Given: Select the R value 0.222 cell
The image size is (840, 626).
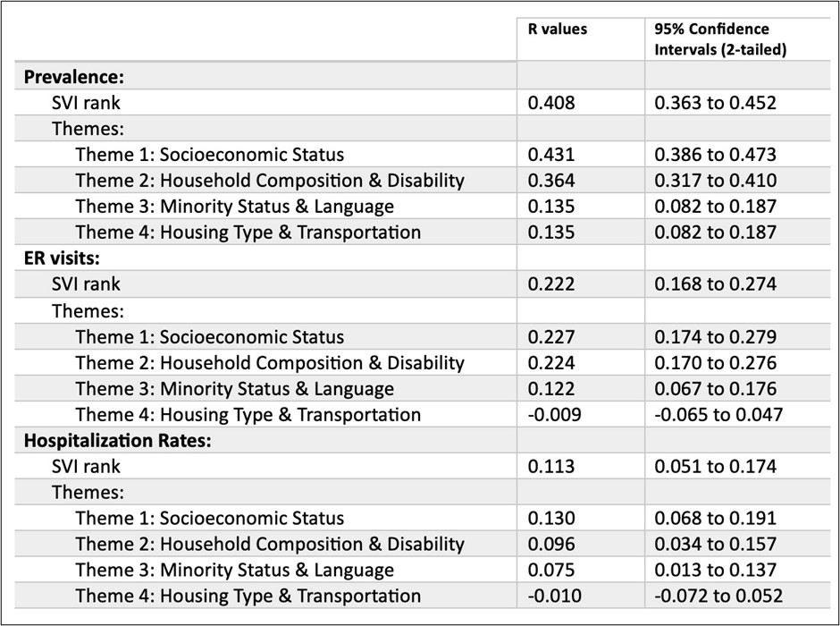Looking at the screenshot, I should (x=551, y=284).
